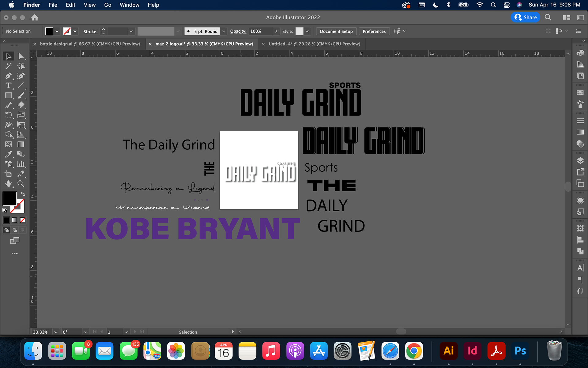Open the Layers panel icon
The width and height of the screenshot is (588, 368).
click(580, 160)
